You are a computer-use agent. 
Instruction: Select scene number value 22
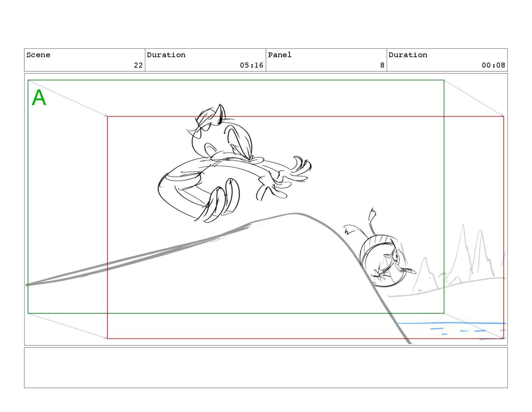[x=138, y=65]
